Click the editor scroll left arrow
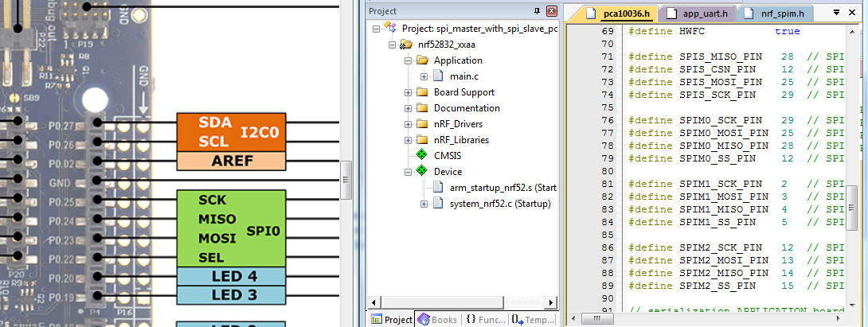This screenshot has width=868, height=327. click(573, 319)
